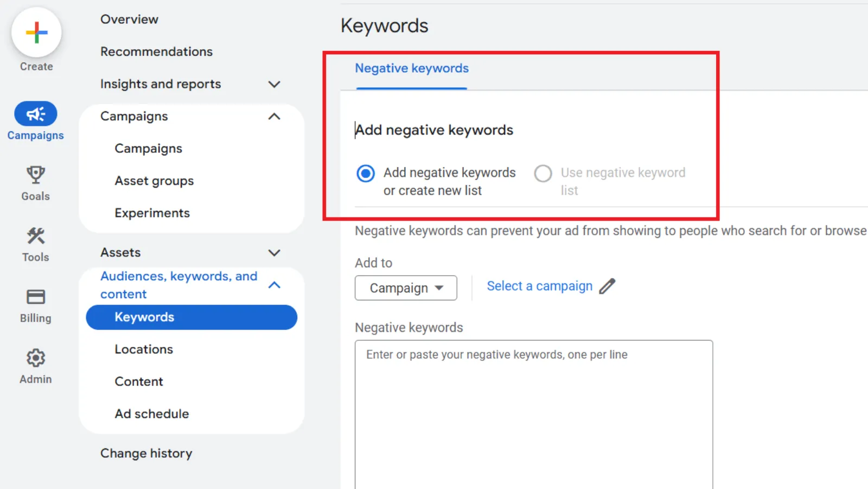868x489 pixels.
Task: Select 'Use negative keyword list' radio option
Action: click(543, 173)
